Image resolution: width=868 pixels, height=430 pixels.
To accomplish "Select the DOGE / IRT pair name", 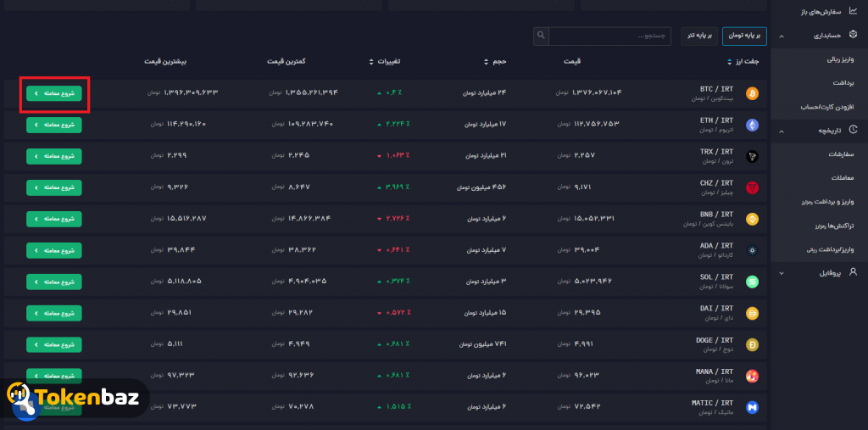I will [714, 340].
